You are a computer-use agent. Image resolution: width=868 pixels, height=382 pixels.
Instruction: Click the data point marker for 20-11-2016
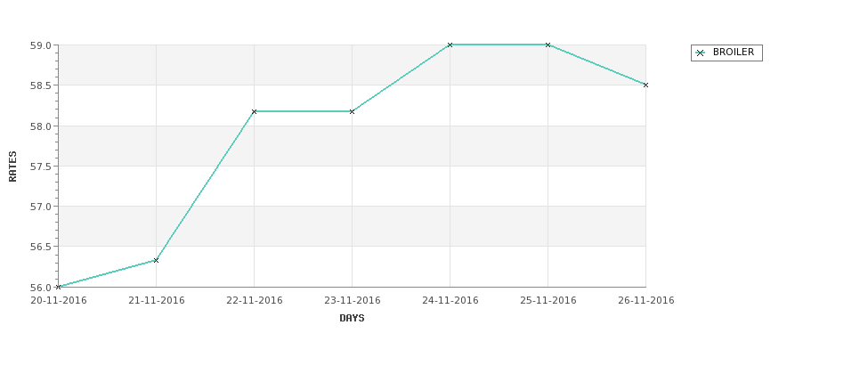click(x=58, y=287)
